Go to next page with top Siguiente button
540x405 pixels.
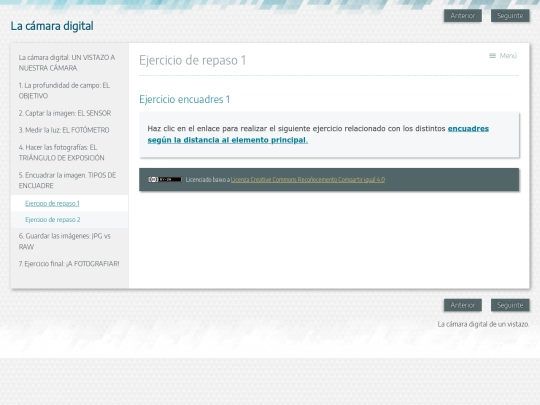(x=510, y=16)
